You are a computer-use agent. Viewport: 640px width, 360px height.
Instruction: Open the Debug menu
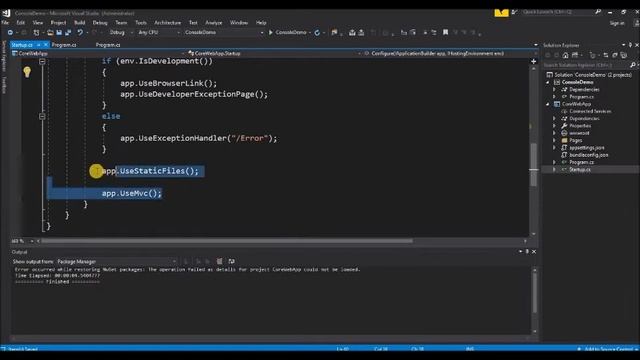click(x=100, y=23)
